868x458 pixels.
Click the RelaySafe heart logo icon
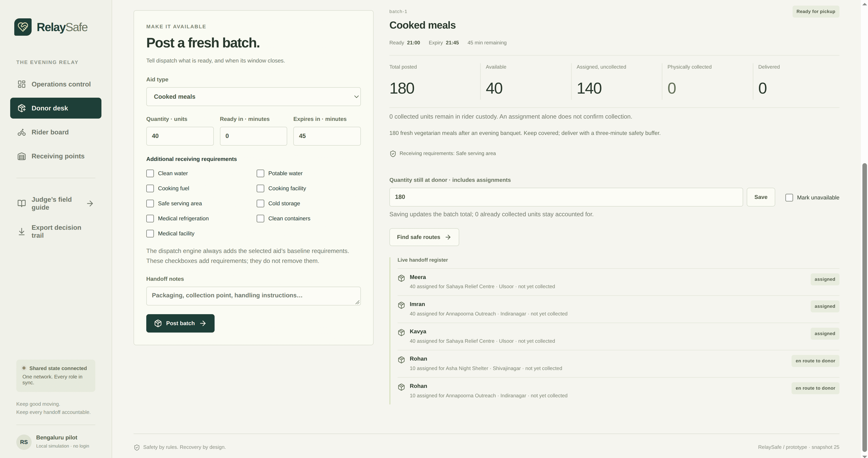(23, 27)
